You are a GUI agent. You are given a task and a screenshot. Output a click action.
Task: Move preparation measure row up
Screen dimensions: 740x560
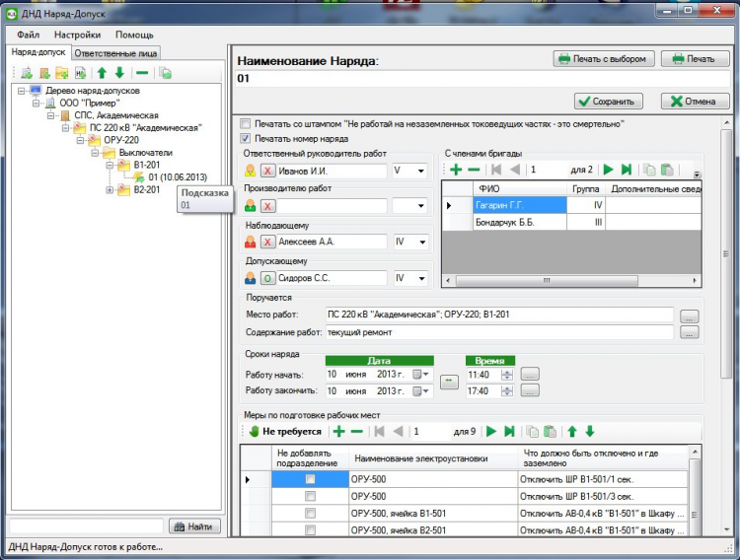pos(572,431)
